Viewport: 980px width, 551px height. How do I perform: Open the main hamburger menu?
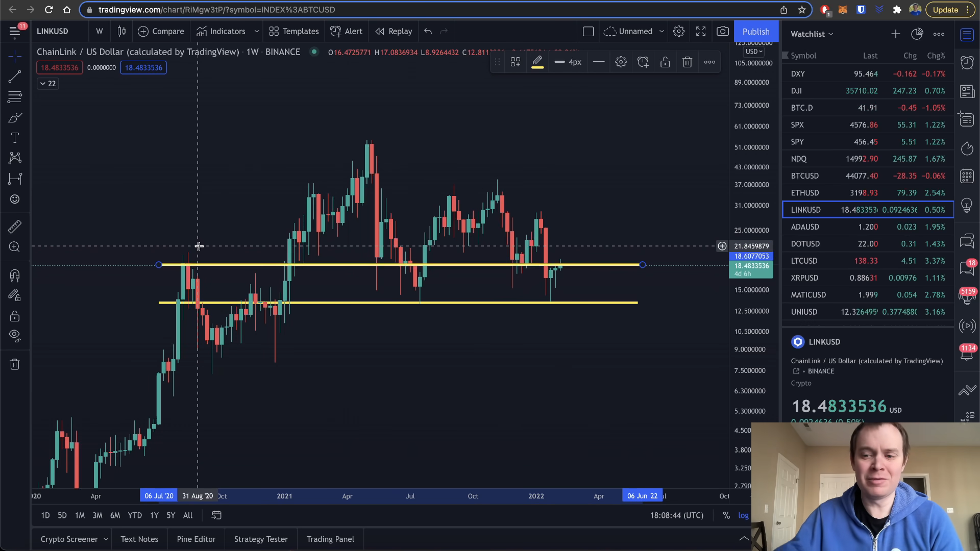(x=15, y=32)
